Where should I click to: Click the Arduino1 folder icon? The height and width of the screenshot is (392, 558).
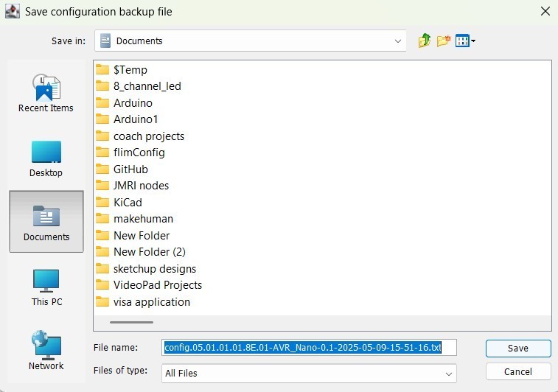click(102, 119)
